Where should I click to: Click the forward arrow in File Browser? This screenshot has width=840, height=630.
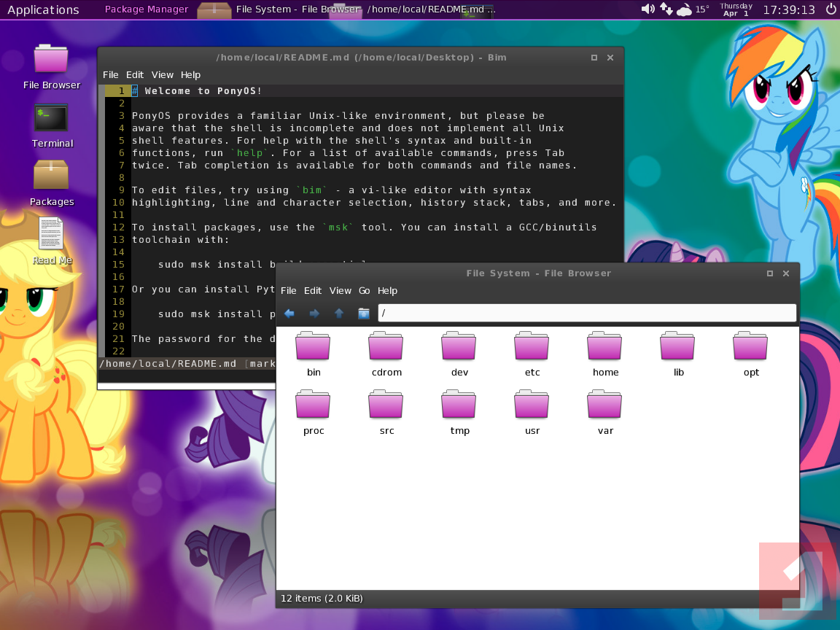pos(314,314)
